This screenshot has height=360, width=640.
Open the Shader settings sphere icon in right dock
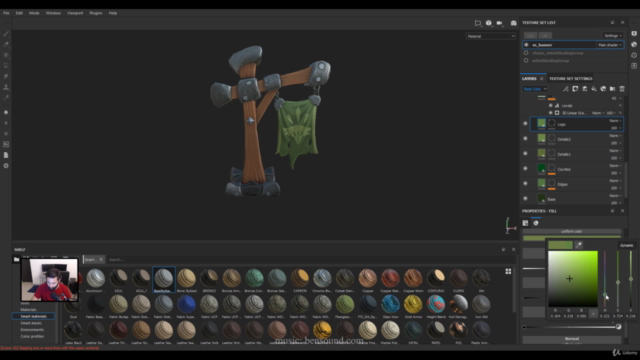[x=634, y=44]
